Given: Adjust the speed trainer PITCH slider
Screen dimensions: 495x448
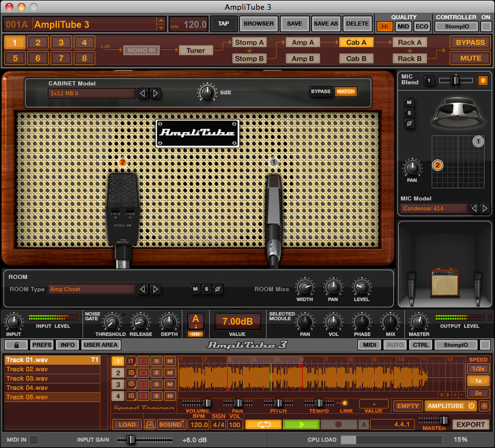Looking at the screenshot, I should click(278, 403).
